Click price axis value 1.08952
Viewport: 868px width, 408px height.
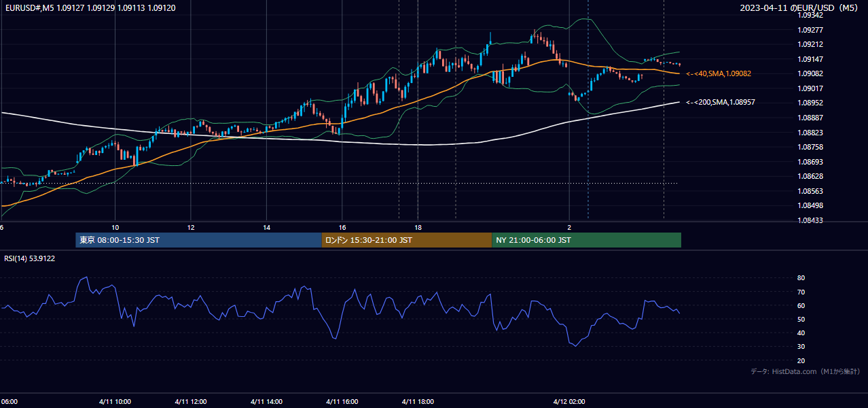[810, 103]
